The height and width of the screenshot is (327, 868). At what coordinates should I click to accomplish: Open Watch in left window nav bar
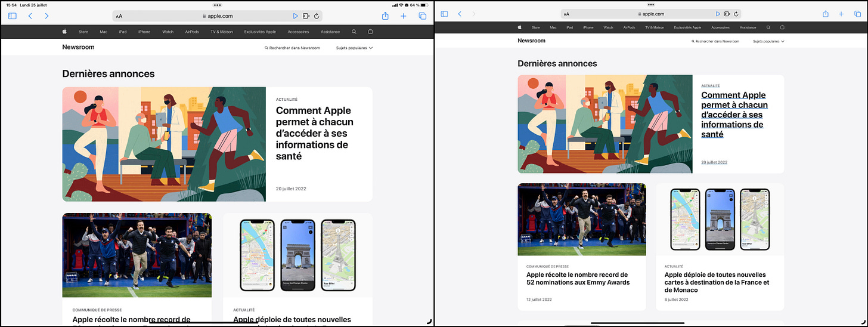tap(168, 32)
